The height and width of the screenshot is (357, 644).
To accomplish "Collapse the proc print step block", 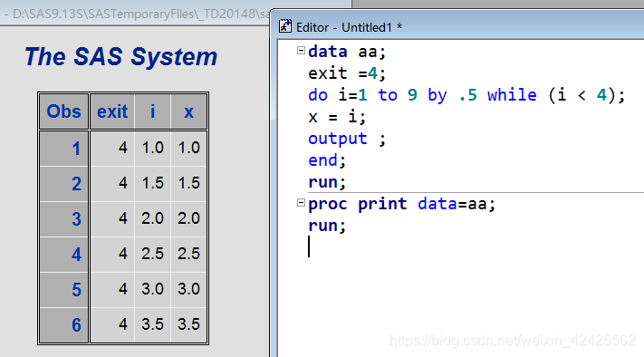I will [x=301, y=203].
